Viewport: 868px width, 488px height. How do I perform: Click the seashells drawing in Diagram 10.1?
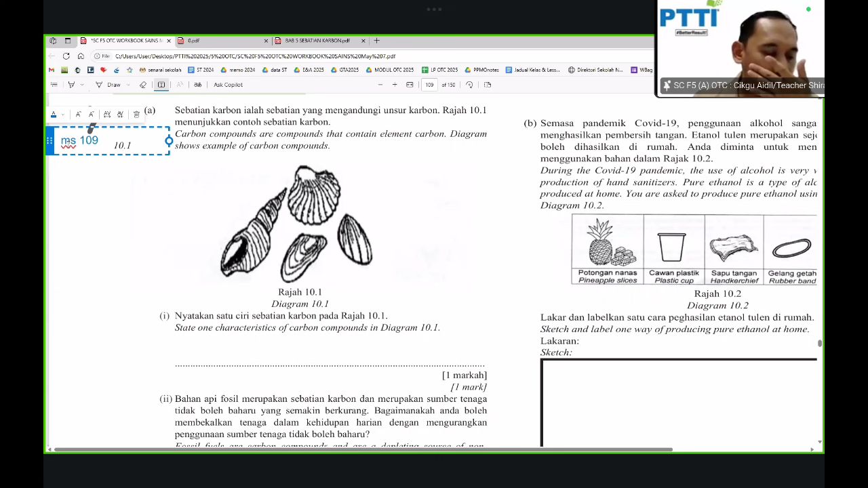pos(297,223)
